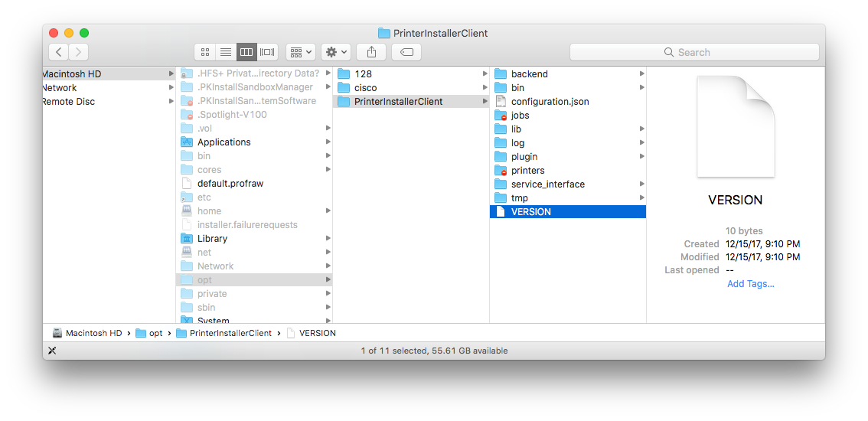Screen dimensions: 868x421
Task: Select the sbin folder
Action: (x=254, y=307)
